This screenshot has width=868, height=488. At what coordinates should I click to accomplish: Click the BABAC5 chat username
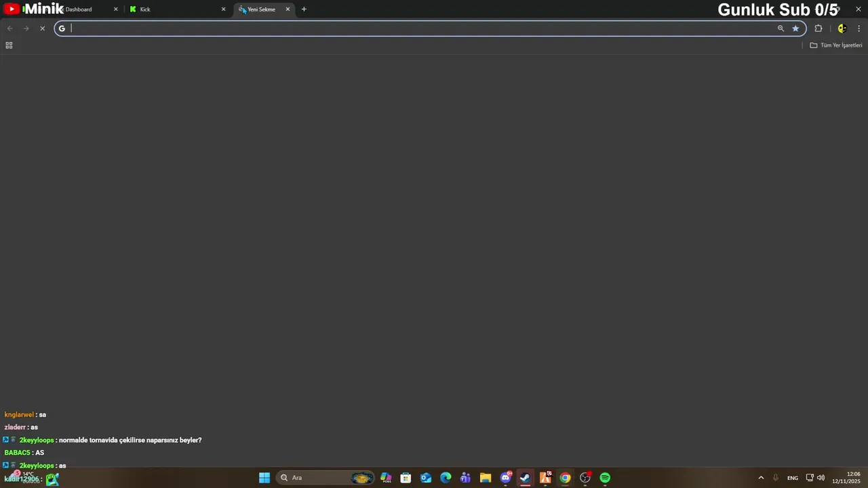pos(17,453)
